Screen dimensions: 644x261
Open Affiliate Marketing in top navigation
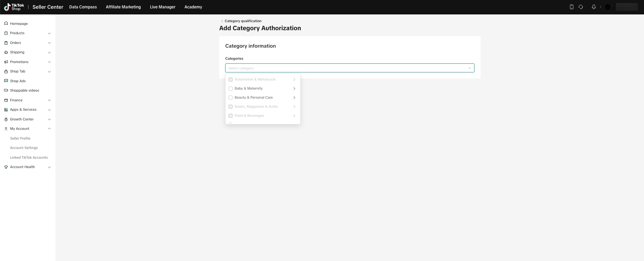click(x=123, y=7)
